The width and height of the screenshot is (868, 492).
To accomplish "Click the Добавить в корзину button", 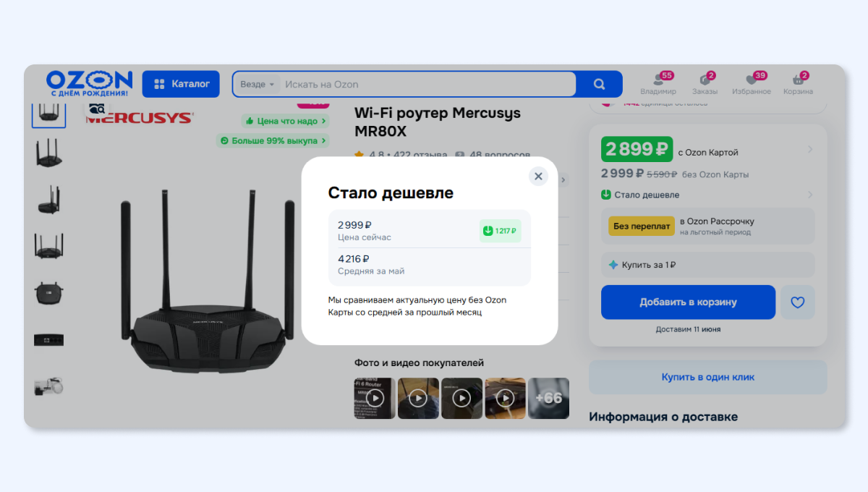I will pos(688,302).
